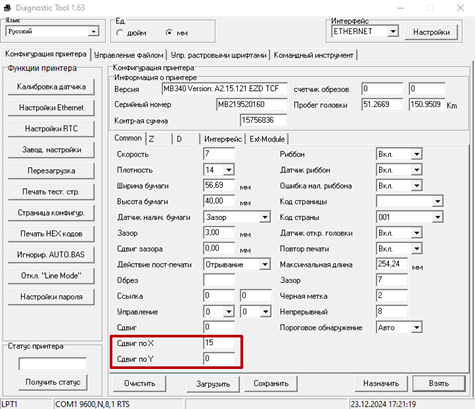This screenshot has height=409, width=475.
Task: Click the Сохранить button
Action: 271,384
